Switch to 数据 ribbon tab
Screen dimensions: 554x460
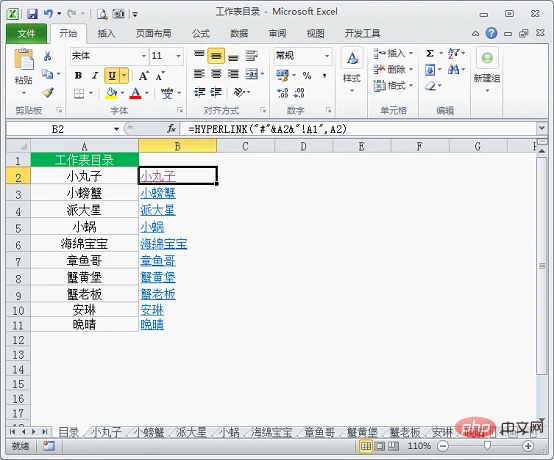[x=239, y=34]
